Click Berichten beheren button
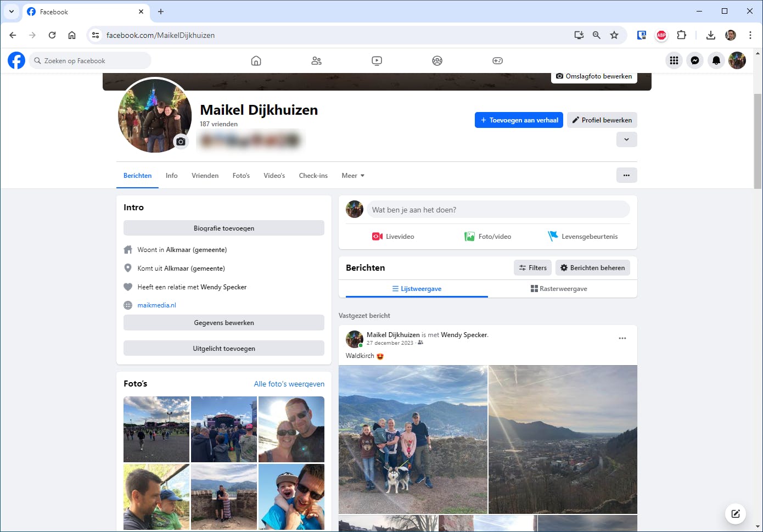Screen dimensions: 763x532 [593, 268]
